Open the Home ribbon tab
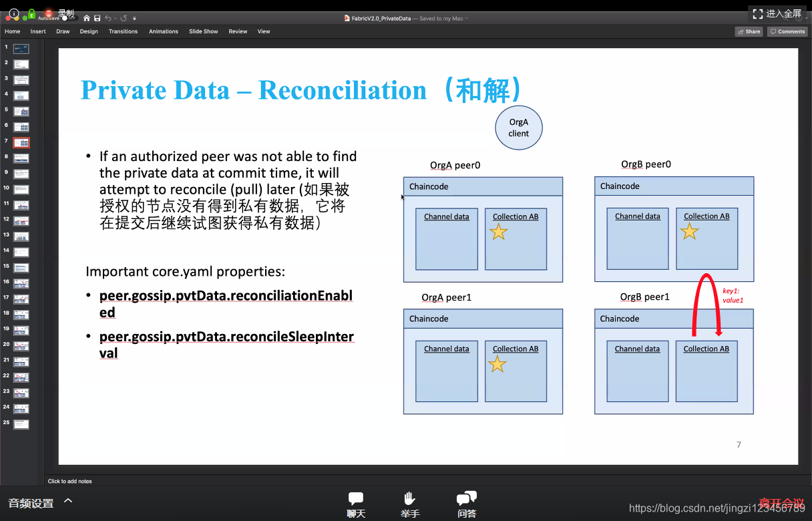The width and height of the screenshot is (812, 521). pos(13,31)
